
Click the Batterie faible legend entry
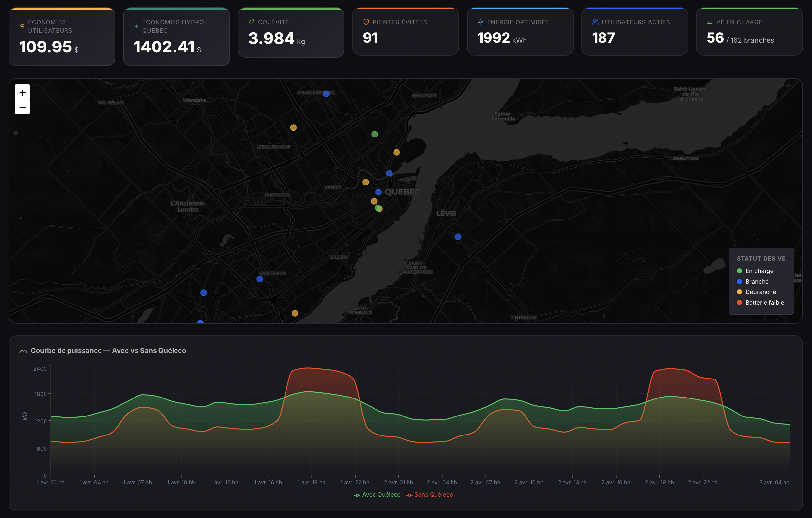click(765, 303)
